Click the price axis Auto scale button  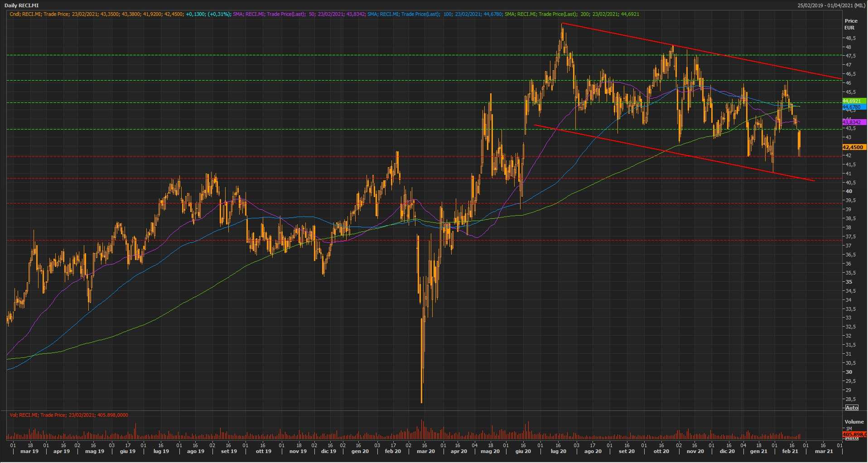852,408
